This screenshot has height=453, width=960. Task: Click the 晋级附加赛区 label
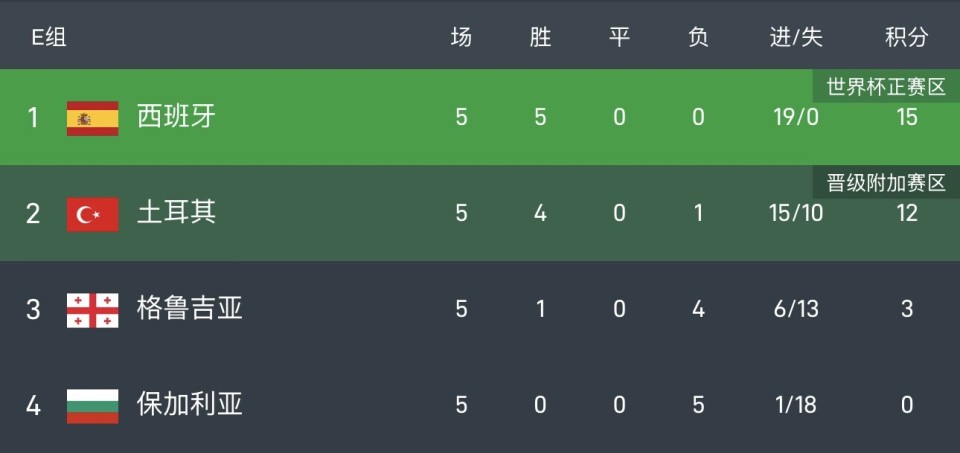pyautogui.click(x=885, y=183)
